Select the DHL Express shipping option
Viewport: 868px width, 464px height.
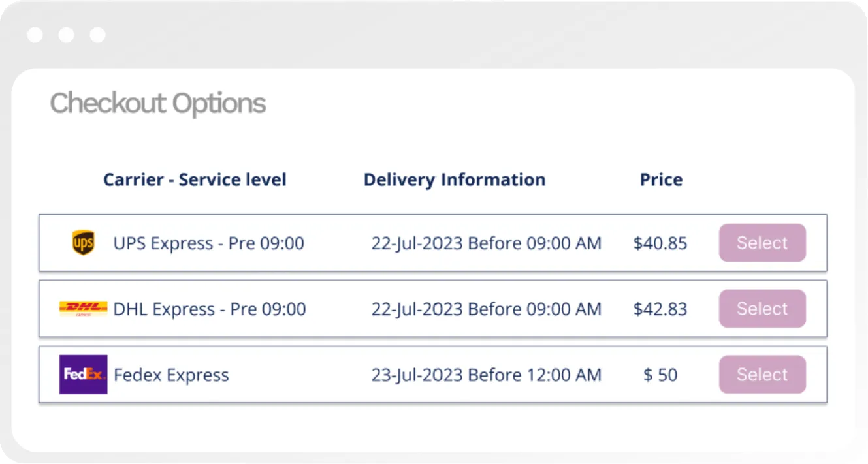point(762,309)
